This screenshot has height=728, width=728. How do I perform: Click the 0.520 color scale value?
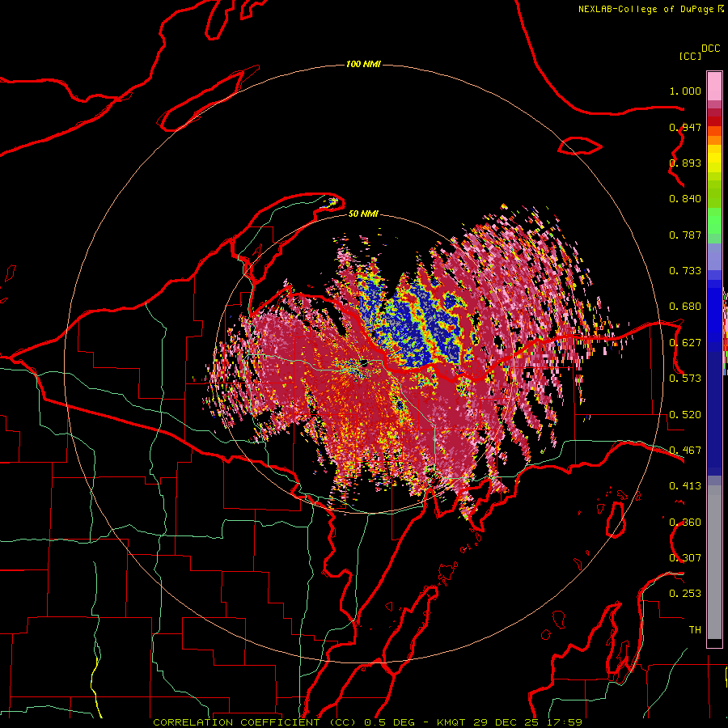point(685,415)
